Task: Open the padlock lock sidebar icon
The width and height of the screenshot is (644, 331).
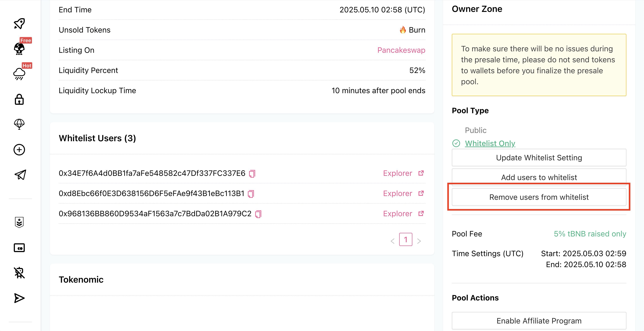Action: coord(19,99)
